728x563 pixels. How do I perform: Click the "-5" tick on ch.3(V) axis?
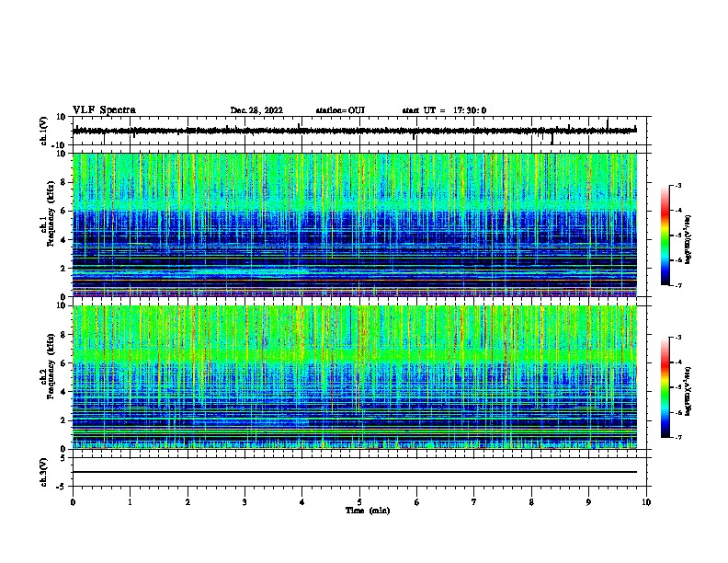click(x=63, y=487)
